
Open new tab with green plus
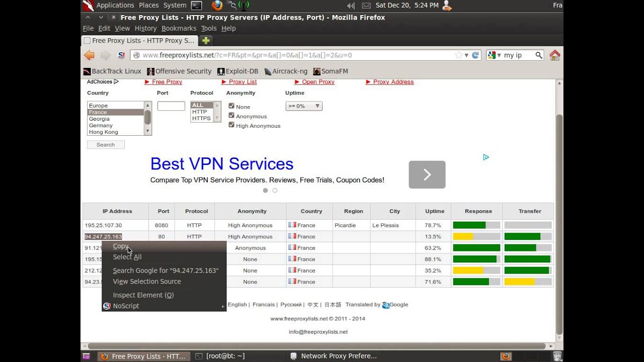pyautogui.click(x=205, y=41)
